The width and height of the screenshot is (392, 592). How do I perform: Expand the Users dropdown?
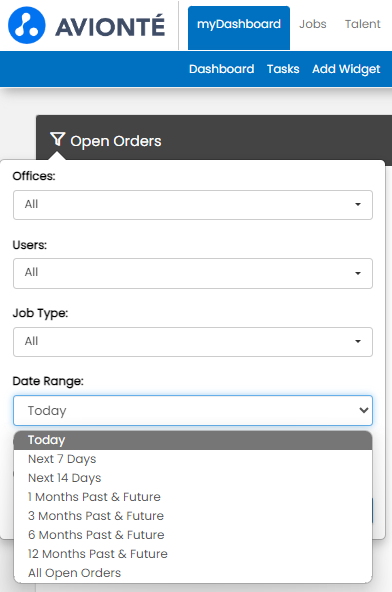pyautogui.click(x=193, y=273)
